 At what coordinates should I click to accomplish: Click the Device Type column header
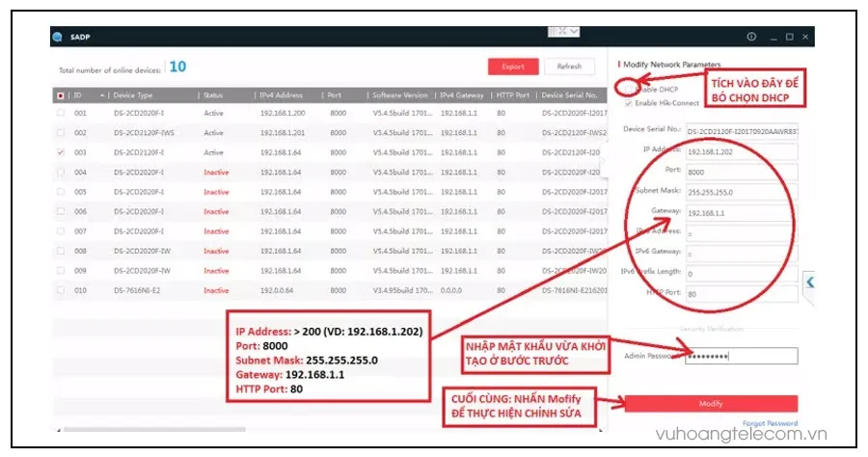(x=133, y=95)
